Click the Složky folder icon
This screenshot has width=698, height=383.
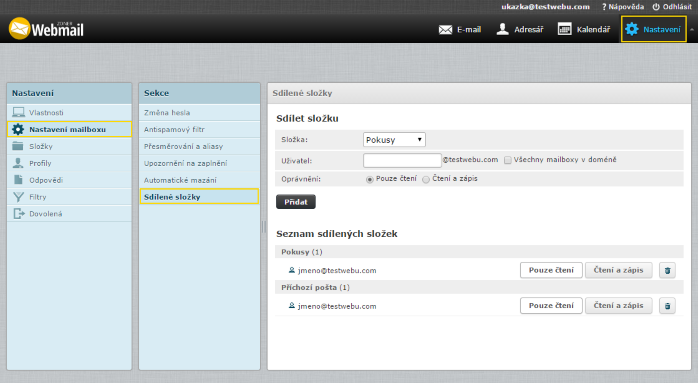[x=18, y=146]
